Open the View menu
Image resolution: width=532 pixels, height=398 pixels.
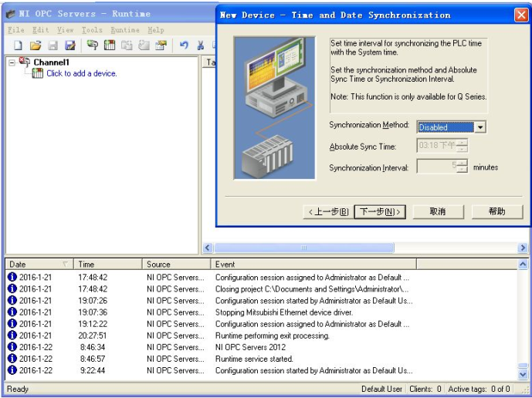65,30
